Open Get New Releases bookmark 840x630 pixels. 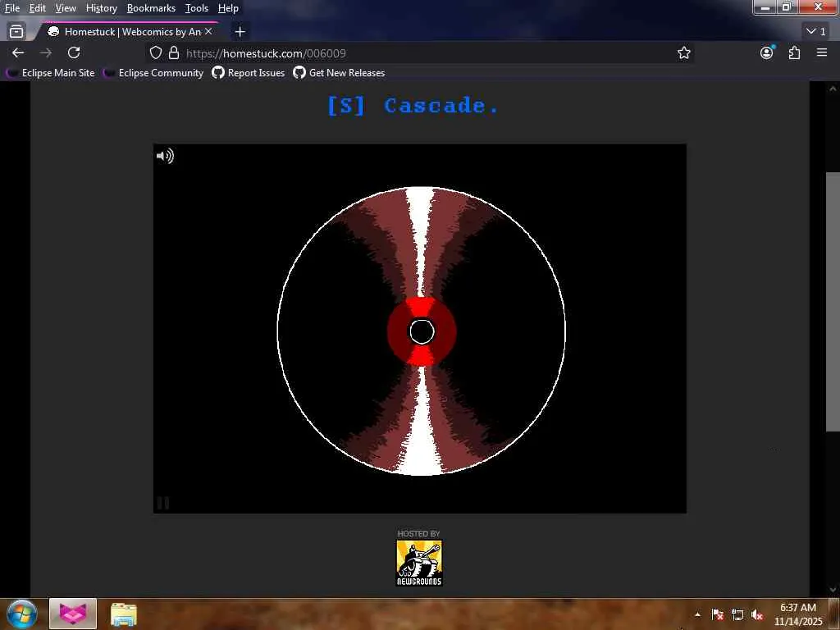coord(339,73)
